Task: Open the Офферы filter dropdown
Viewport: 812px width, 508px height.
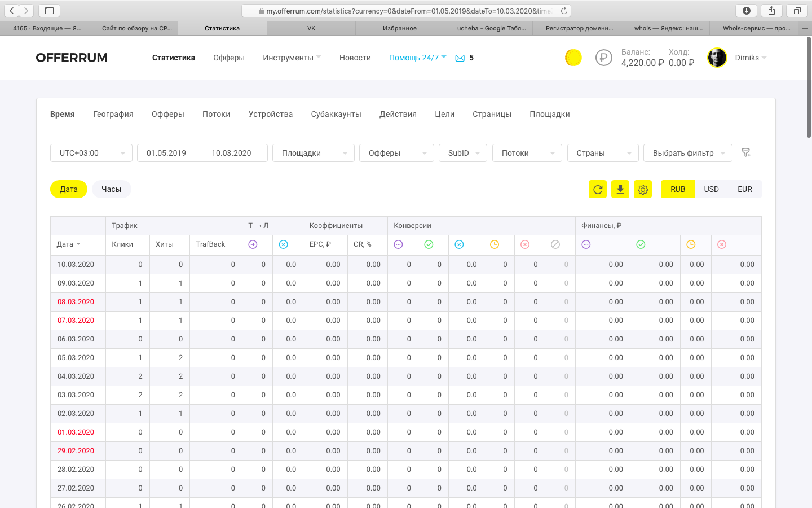Action: 396,153
